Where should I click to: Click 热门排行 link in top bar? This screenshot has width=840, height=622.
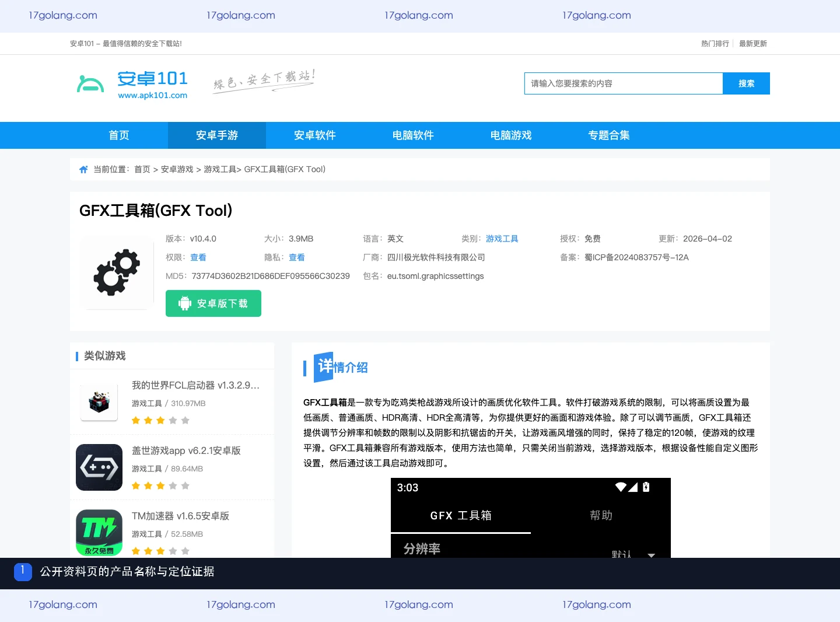715,44
